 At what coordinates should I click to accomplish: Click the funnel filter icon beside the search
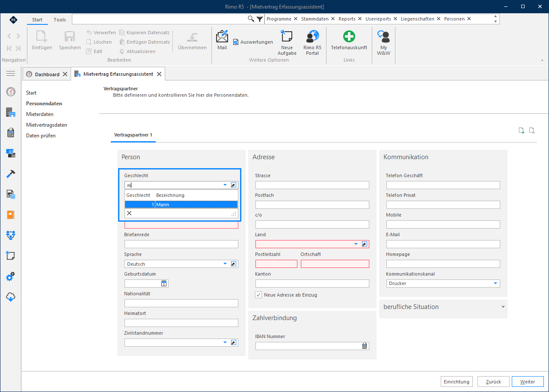coord(260,19)
